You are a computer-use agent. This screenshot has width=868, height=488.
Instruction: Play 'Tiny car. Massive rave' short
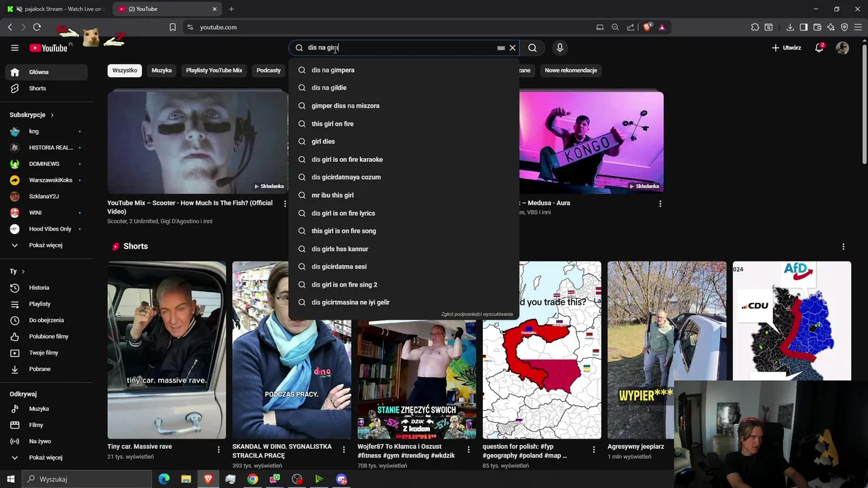(167, 350)
